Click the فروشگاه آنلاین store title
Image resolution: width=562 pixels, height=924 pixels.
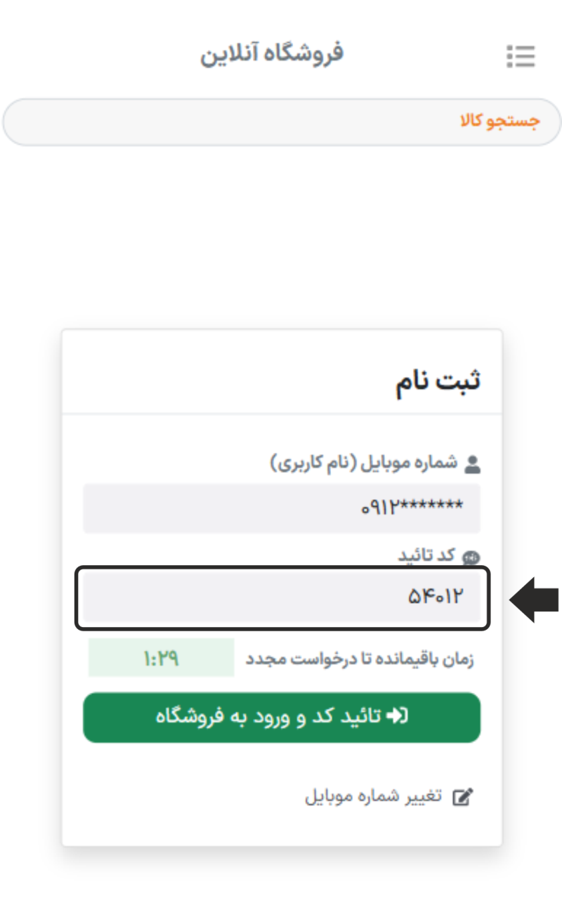(x=272, y=54)
